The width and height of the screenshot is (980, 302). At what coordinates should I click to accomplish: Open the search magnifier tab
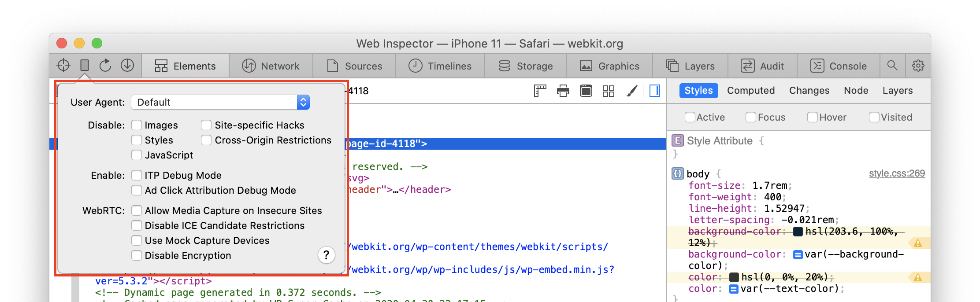[x=892, y=66]
